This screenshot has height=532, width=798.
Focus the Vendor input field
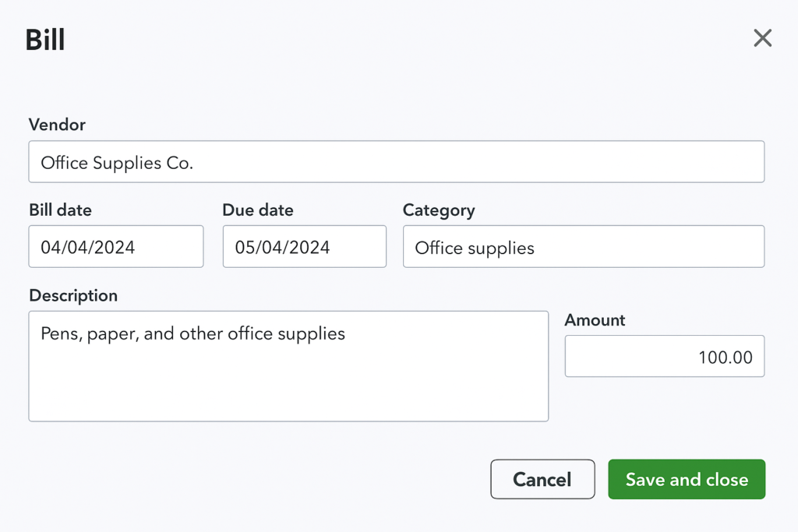point(396,162)
